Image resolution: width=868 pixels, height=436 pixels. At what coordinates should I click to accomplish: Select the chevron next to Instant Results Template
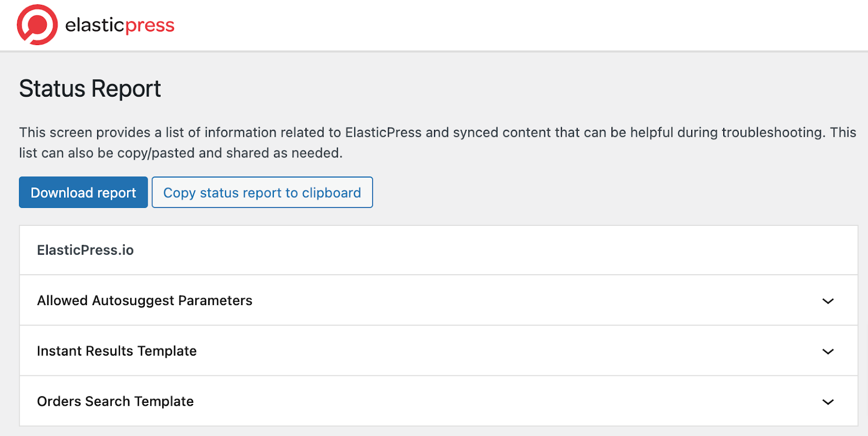(827, 351)
